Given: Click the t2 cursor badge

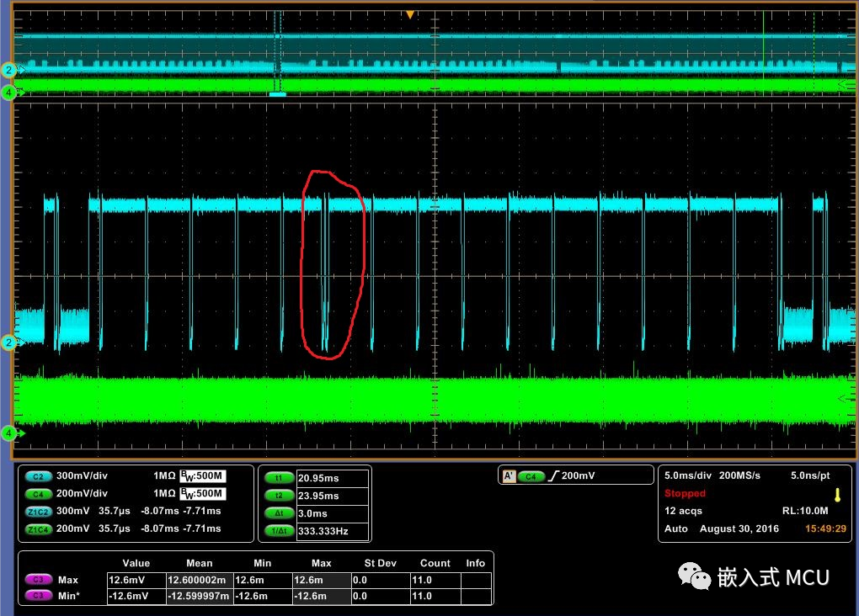Looking at the screenshot, I should [278, 496].
